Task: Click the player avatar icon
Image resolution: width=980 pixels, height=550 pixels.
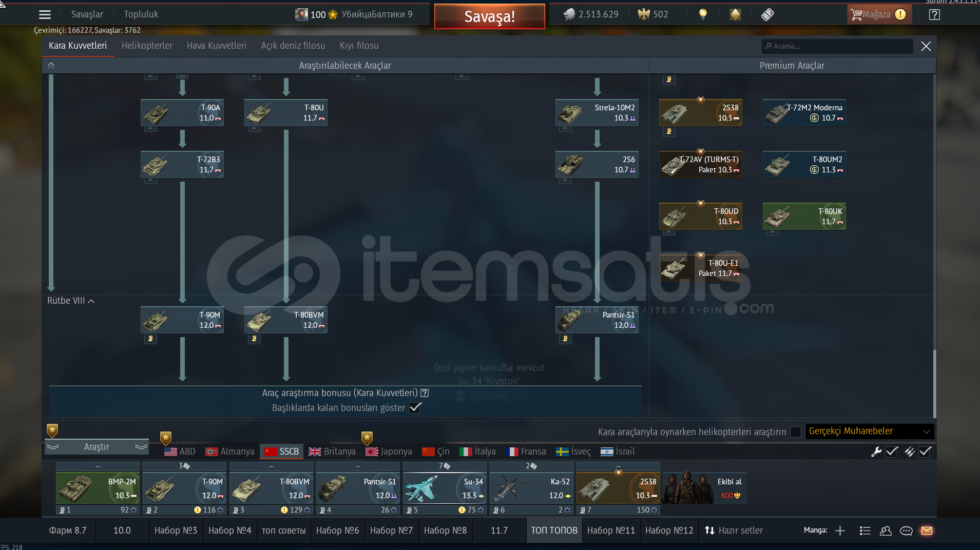Action: coord(301,14)
